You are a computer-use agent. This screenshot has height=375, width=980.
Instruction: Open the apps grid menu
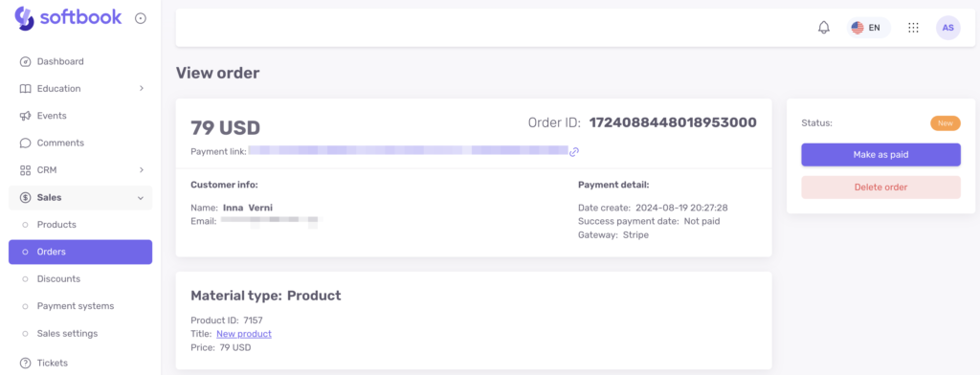(x=913, y=28)
